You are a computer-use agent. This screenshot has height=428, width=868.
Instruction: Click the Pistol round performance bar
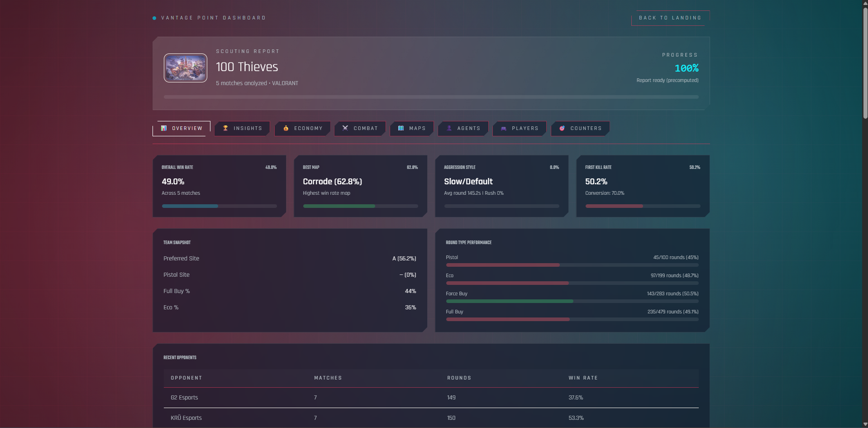tap(572, 265)
